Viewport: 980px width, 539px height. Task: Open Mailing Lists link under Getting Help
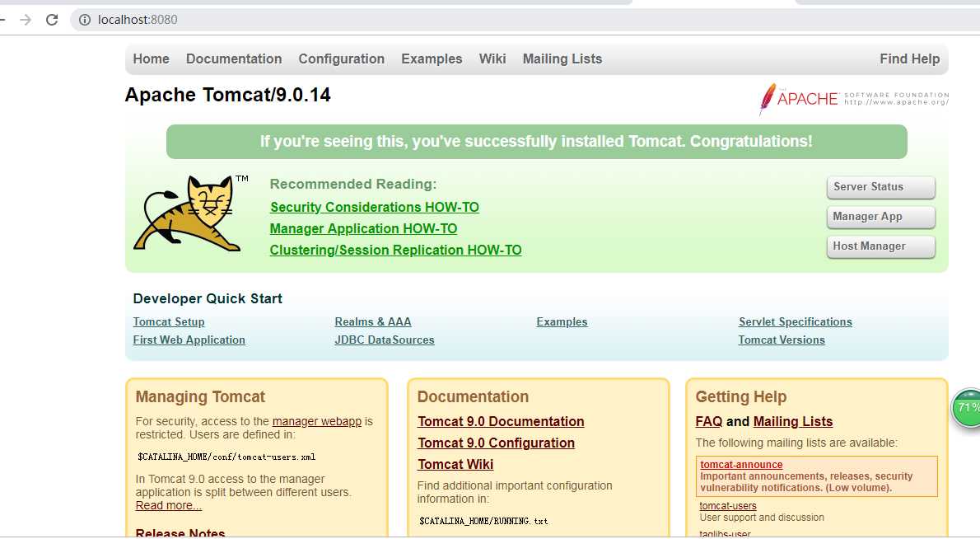pos(793,421)
